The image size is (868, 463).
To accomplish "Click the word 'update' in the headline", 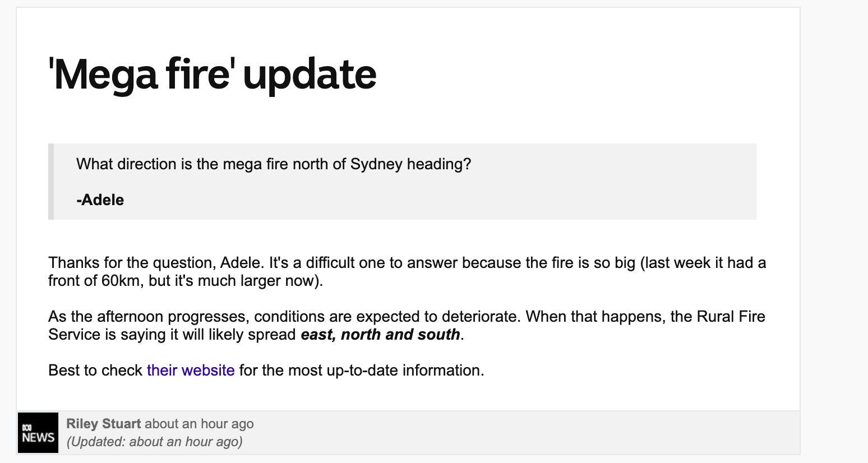I will coord(310,75).
